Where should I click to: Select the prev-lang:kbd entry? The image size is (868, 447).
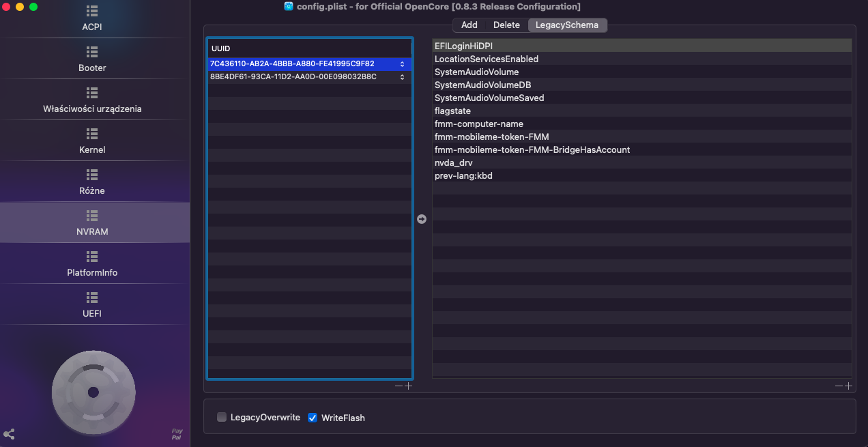tap(642, 175)
